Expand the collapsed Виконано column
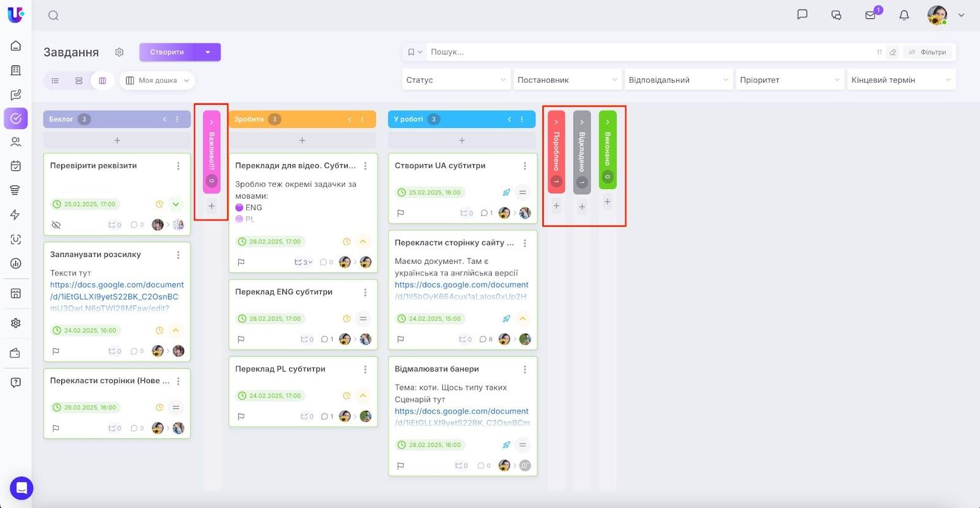This screenshot has height=508, width=980. coord(608,122)
